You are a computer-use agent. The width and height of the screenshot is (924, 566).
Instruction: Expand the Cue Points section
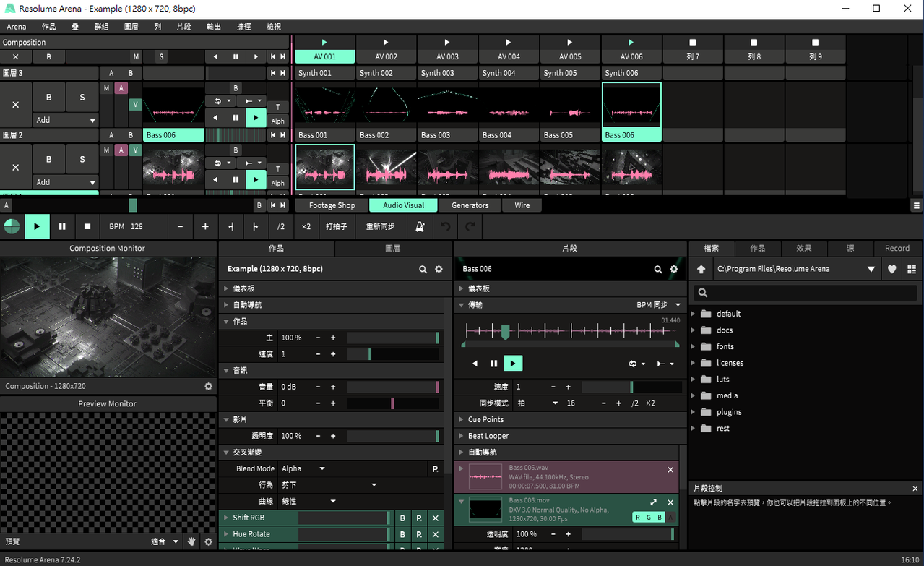pyautogui.click(x=485, y=419)
